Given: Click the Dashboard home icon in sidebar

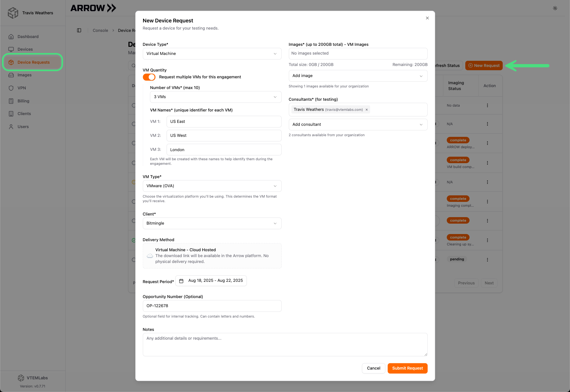Looking at the screenshot, I should click(x=11, y=37).
